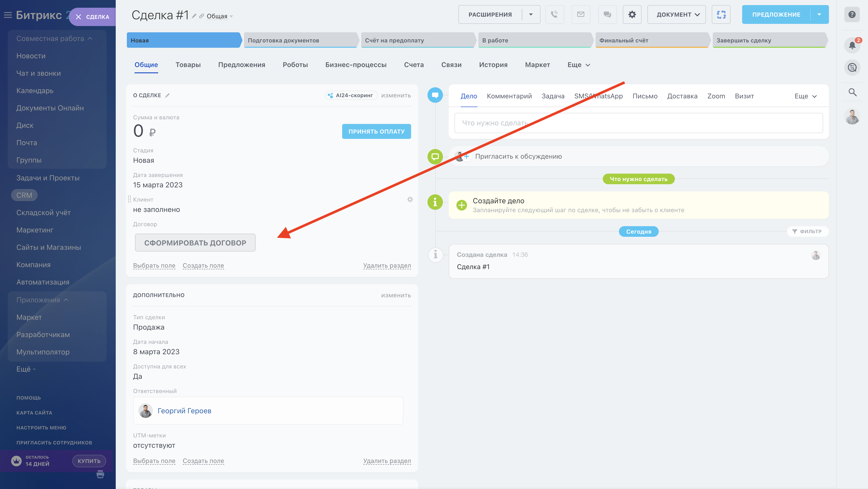Click the client field gear icon
This screenshot has width=868, height=489.
pyautogui.click(x=410, y=199)
